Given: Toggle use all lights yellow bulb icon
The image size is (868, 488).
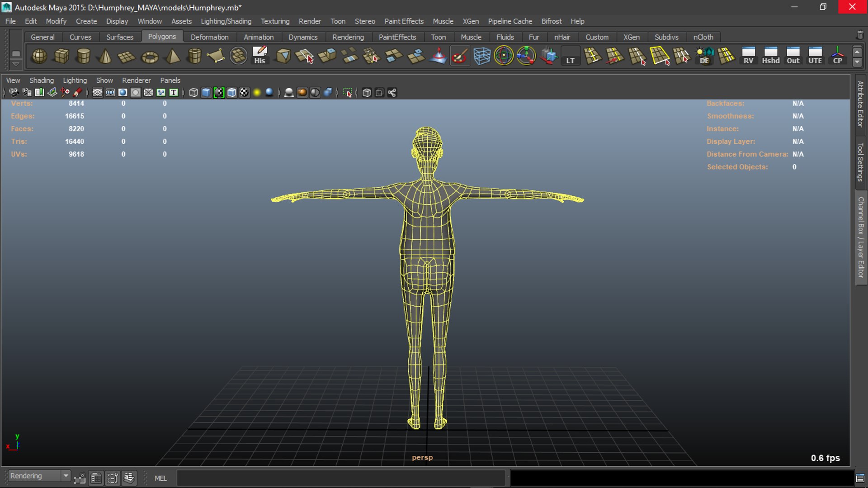Looking at the screenshot, I should tap(257, 93).
